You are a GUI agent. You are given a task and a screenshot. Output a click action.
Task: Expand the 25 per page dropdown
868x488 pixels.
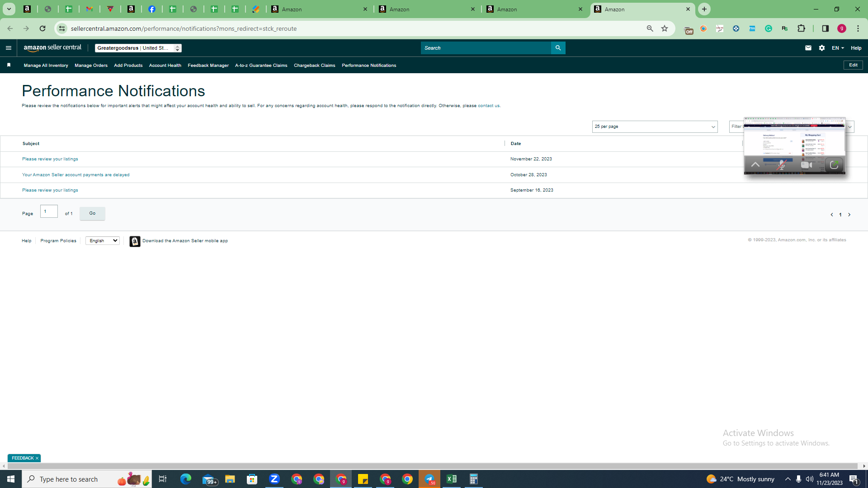click(655, 127)
